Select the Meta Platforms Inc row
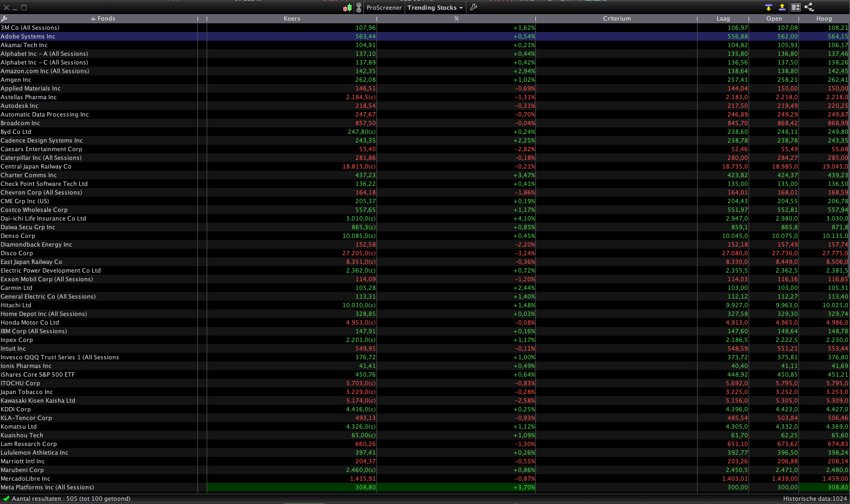 [425, 487]
